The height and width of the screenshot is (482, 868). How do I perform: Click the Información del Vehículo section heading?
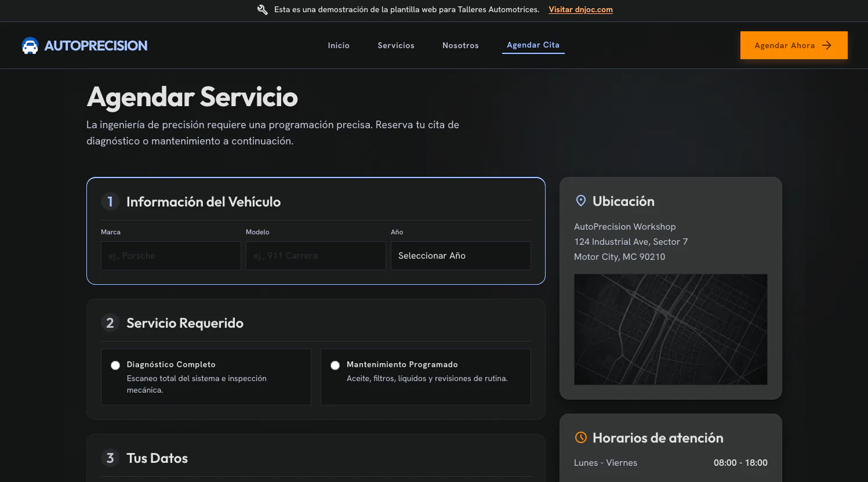pos(204,202)
